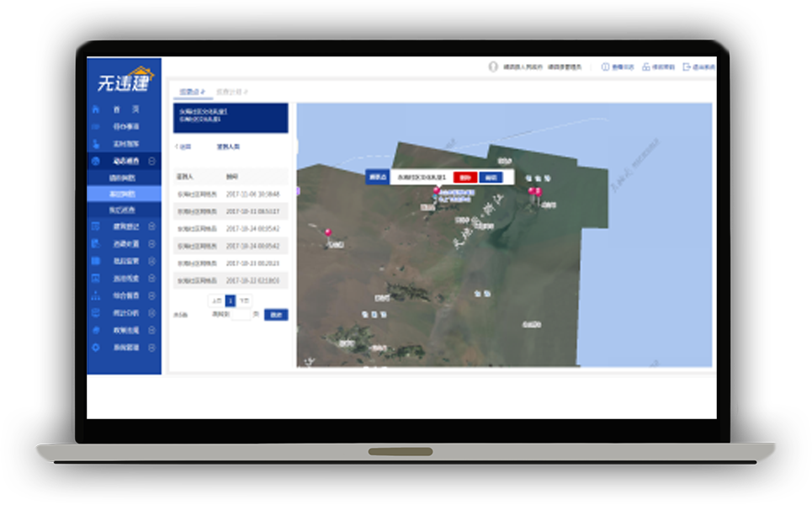The image size is (812, 505).
Task: Expand the 统计分析 sidebar menu
Action: click(152, 312)
